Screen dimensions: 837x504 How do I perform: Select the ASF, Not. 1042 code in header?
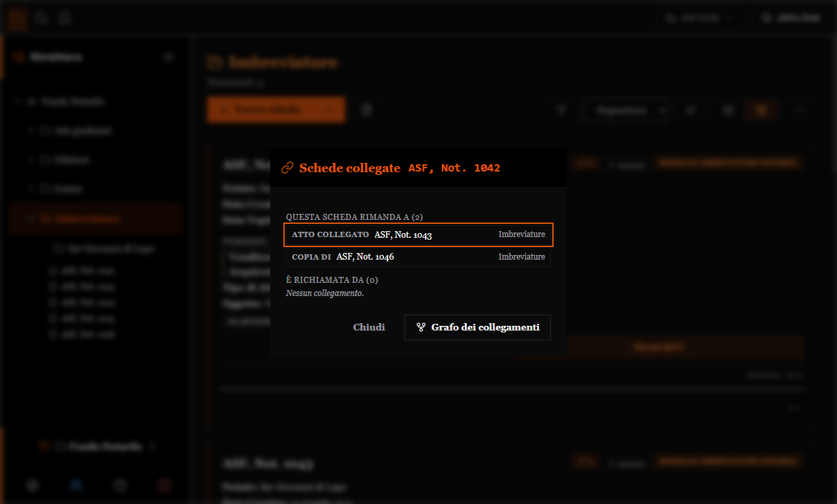click(454, 168)
